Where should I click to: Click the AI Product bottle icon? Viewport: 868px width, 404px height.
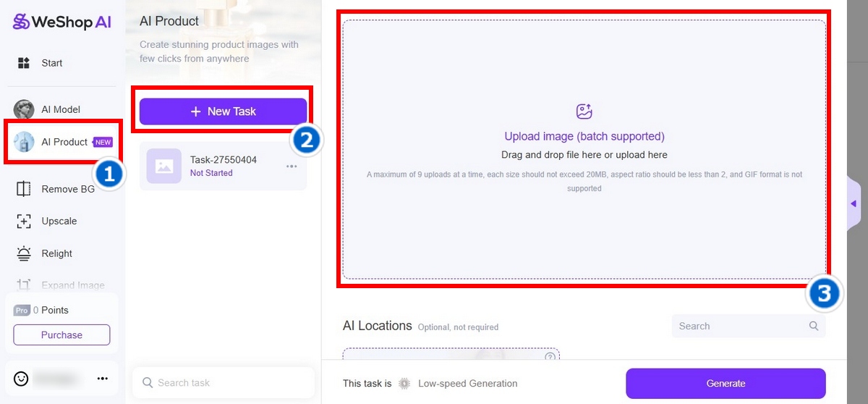[24, 142]
